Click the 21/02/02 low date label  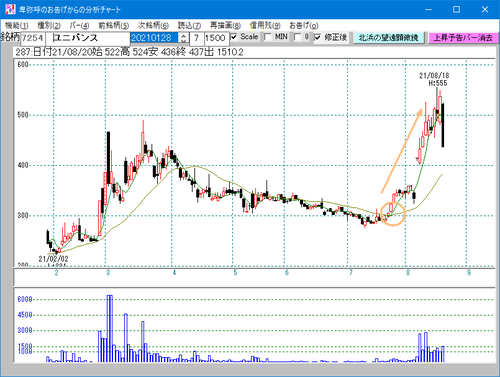point(53,259)
